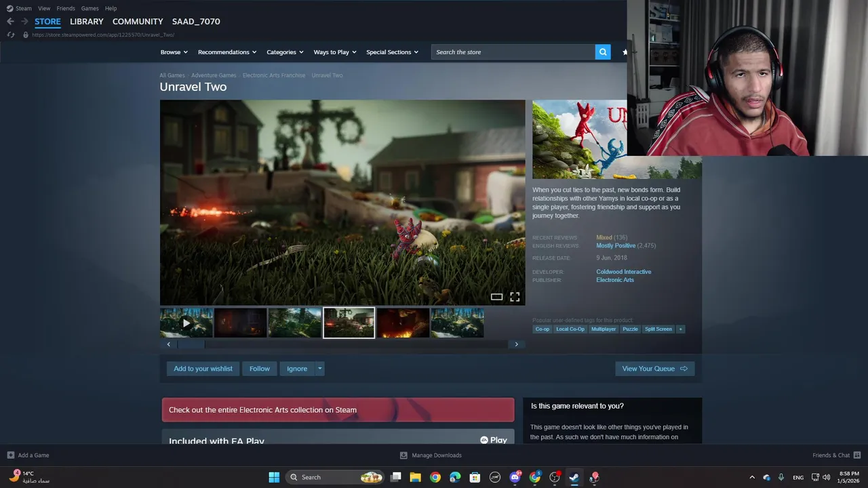Open the weather widget showing 14°C
Viewport: 868px width, 488px height.
pyautogui.click(x=30, y=477)
